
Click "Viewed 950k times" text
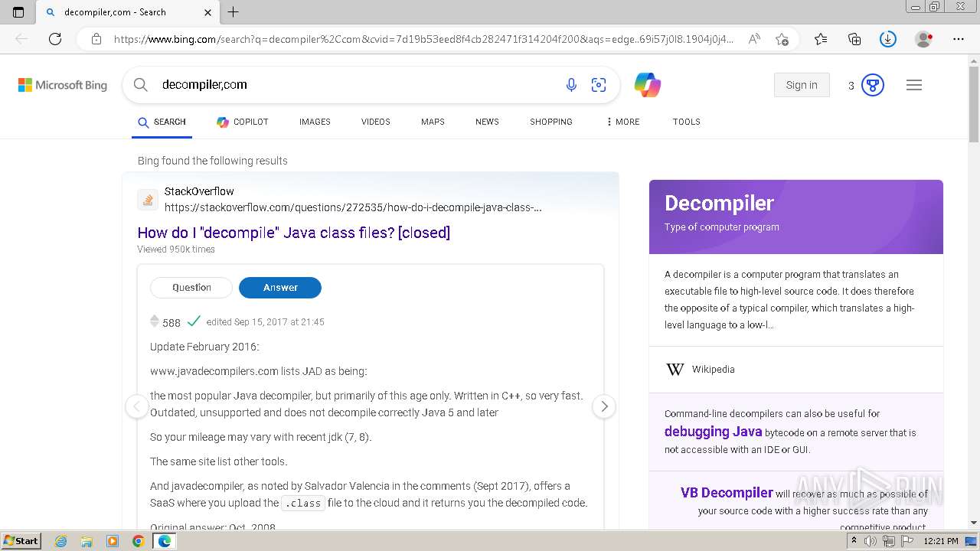[x=176, y=249]
